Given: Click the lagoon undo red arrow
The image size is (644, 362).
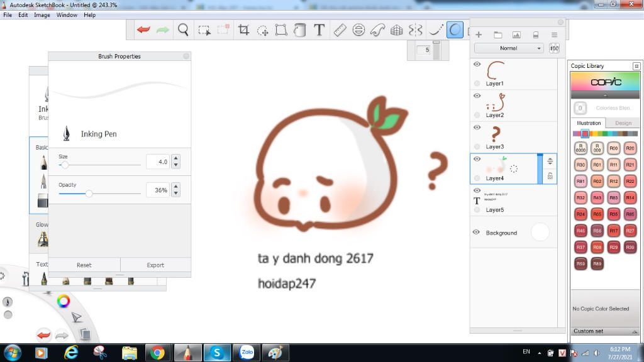Looking at the screenshot, I should tap(43, 335).
